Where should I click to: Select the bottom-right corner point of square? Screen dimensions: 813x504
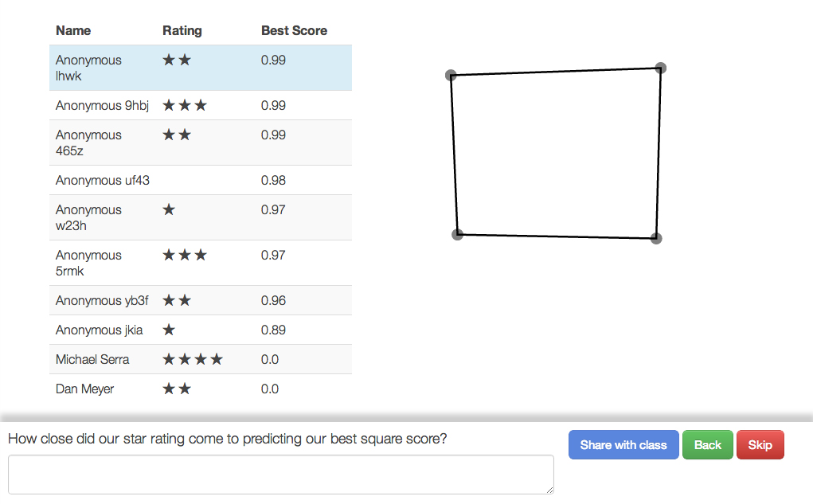[656, 238]
